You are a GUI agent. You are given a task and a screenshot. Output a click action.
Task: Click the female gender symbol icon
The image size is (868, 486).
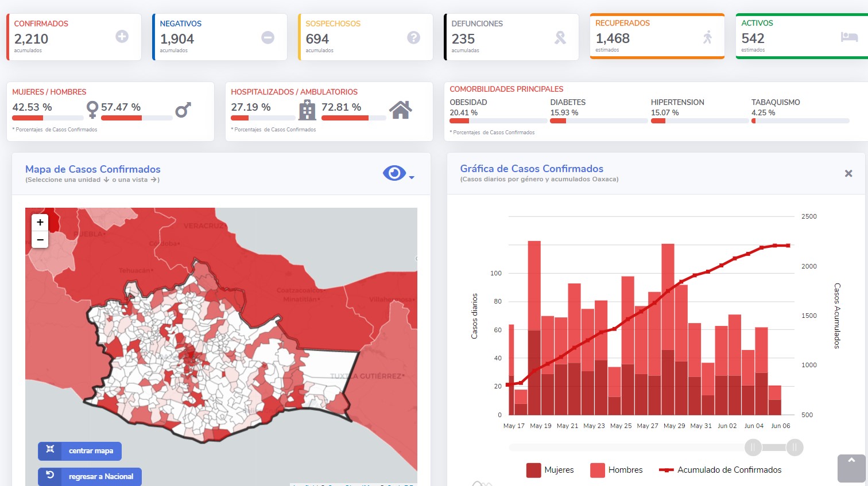[92, 110]
